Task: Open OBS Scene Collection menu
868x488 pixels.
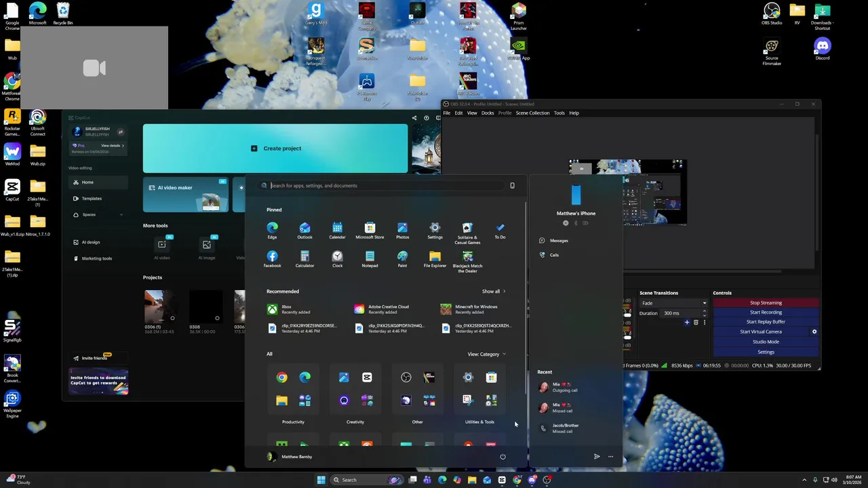Action: (532, 113)
